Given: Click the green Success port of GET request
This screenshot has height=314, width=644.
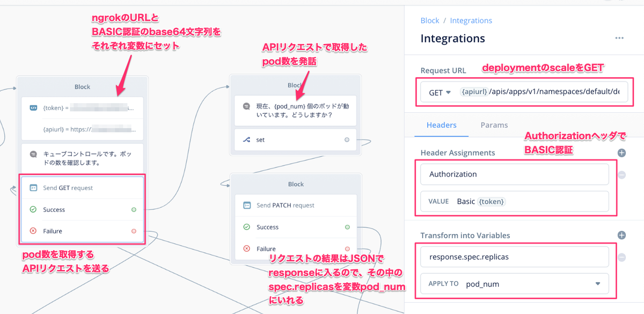Looking at the screenshot, I should pos(134,209).
